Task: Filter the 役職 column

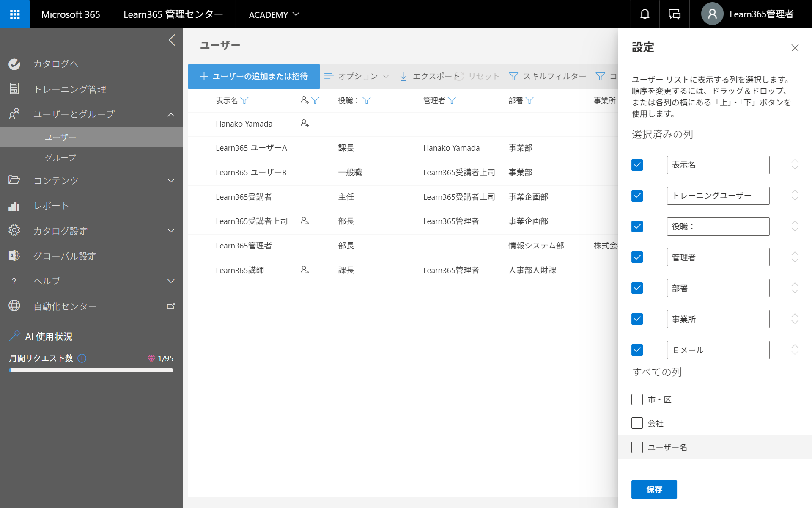Action: pyautogui.click(x=367, y=100)
